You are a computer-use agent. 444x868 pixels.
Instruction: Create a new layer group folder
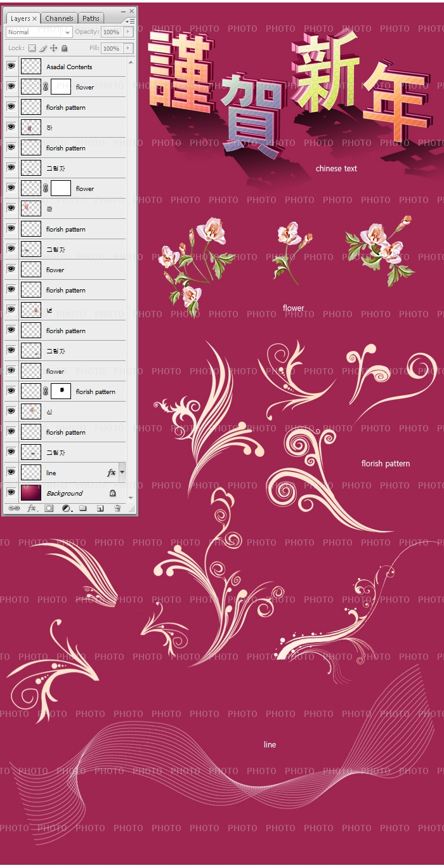pyautogui.click(x=83, y=508)
